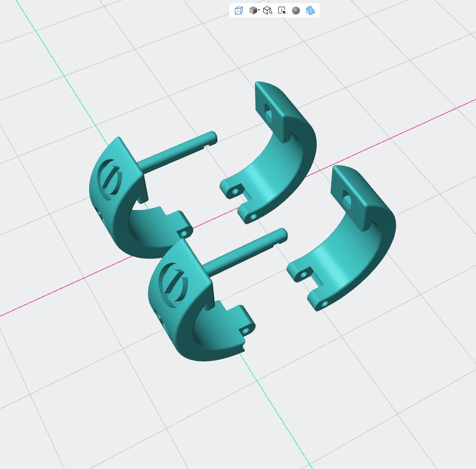Click the gray sphere material icon

coord(296,11)
